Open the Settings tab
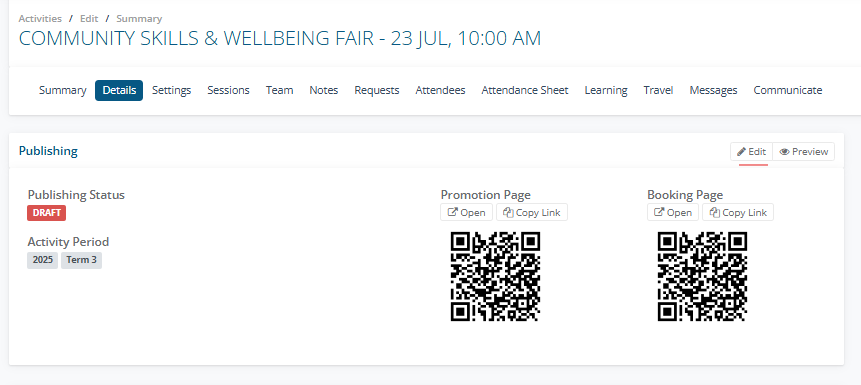Image resolution: width=861 pixels, height=385 pixels. pos(171,90)
